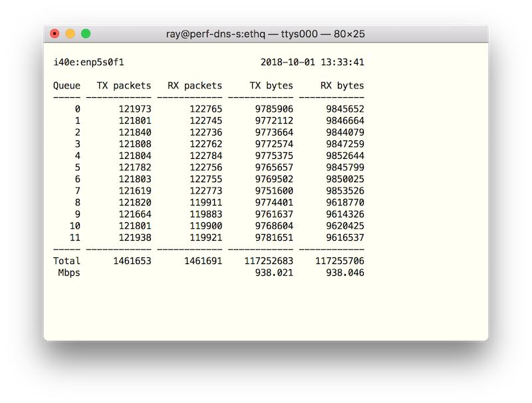Viewport: 532px width, 403px height.
Task: Select TX bytes value 9751600
Action: (274, 191)
